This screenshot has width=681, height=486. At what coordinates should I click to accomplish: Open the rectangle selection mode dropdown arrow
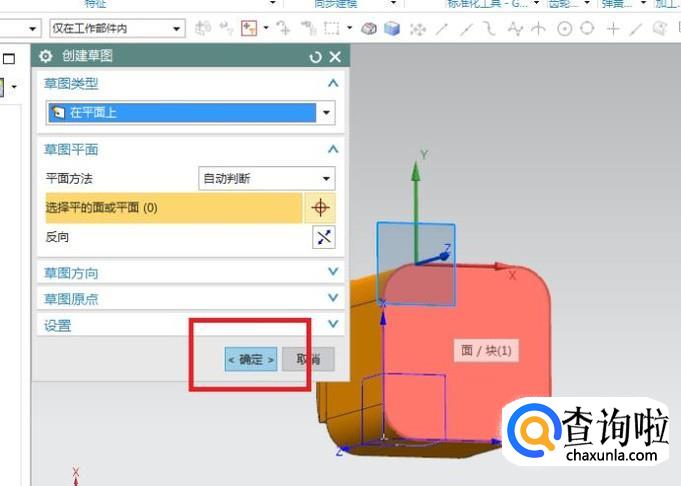click(349, 28)
